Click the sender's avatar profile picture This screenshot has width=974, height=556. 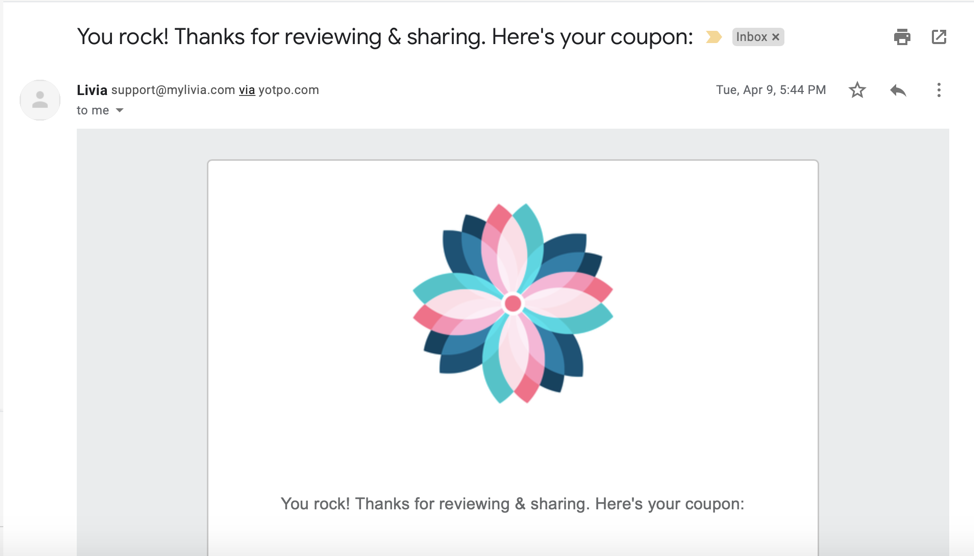coord(40,99)
